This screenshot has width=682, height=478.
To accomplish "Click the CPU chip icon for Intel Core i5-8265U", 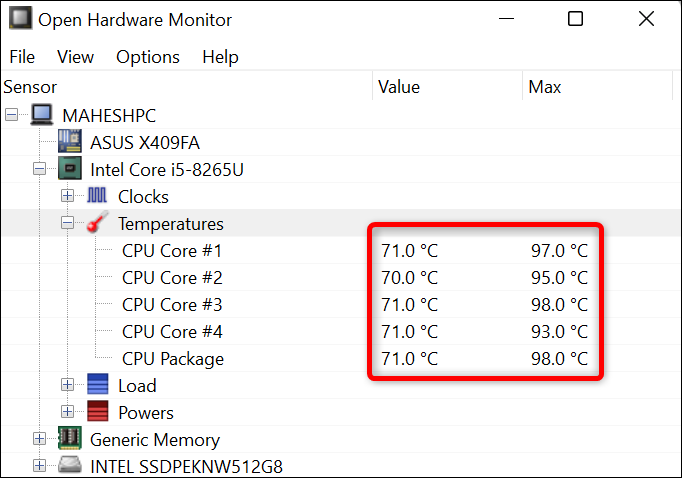I will click(69, 169).
